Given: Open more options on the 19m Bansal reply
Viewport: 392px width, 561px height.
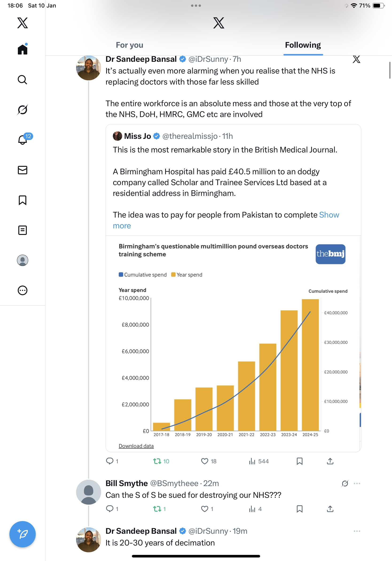Looking at the screenshot, I should pyautogui.click(x=357, y=531).
